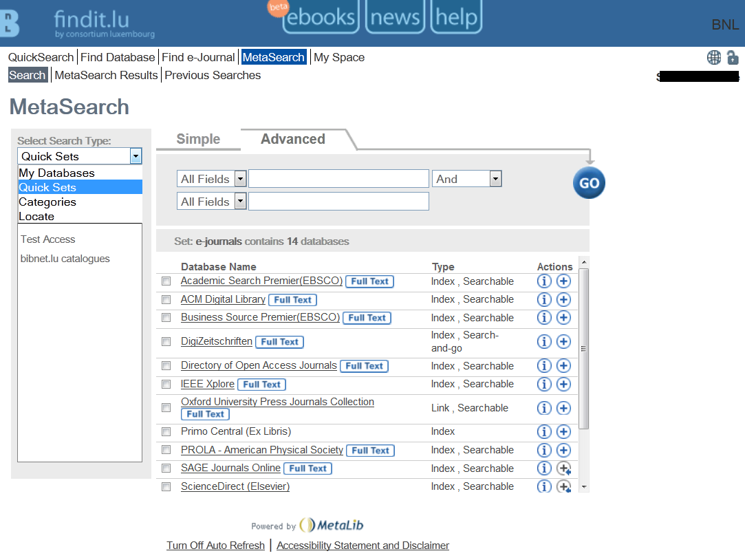The height and width of the screenshot is (560, 745).
Task: Show info for IEEE Xplore
Action: (x=544, y=385)
